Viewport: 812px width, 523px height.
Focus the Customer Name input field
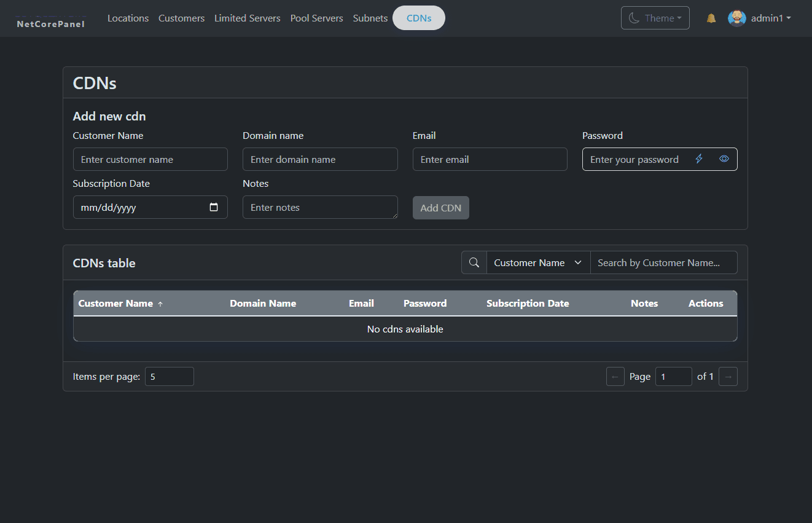[150, 159]
